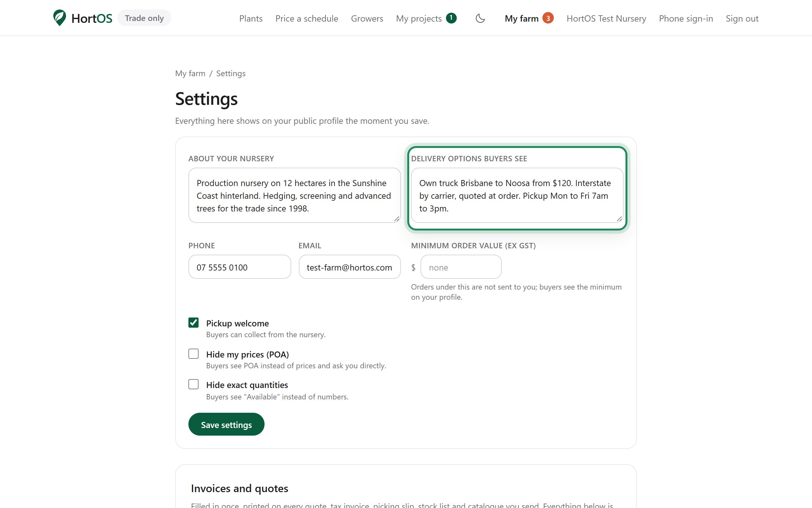Click the Settings breadcrumb item
The image size is (812, 508).
click(x=231, y=73)
